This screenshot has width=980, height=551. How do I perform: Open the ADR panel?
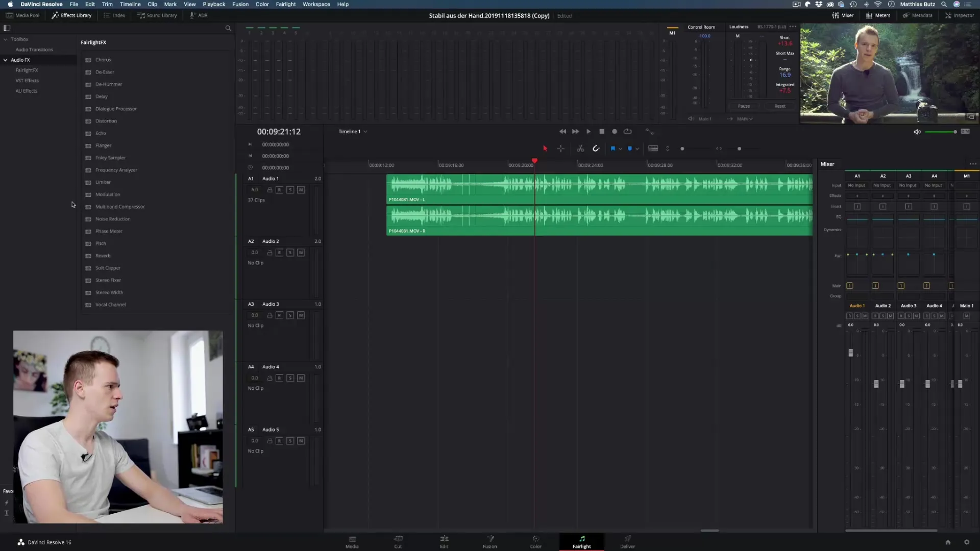pyautogui.click(x=199, y=15)
